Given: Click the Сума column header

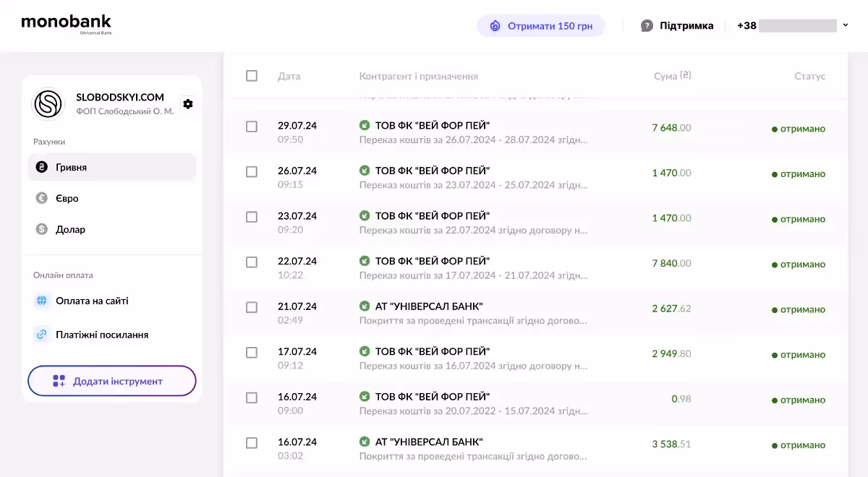Looking at the screenshot, I should pos(672,76).
